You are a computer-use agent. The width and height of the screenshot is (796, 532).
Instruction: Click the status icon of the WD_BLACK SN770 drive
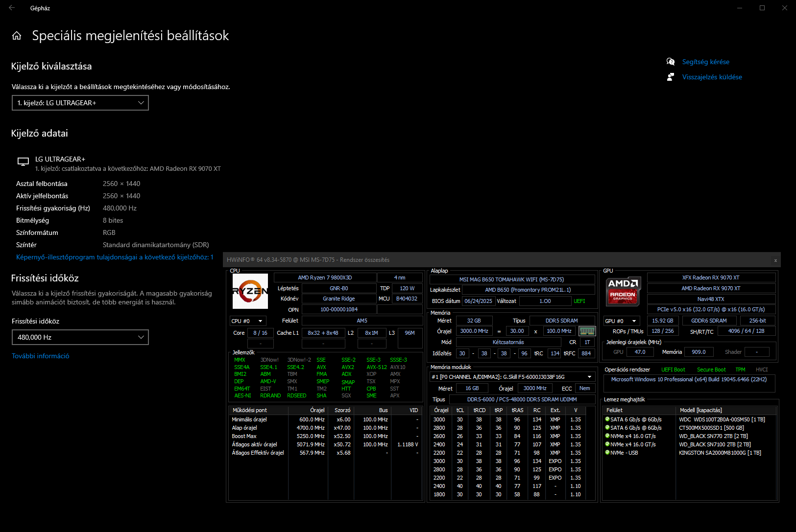(607, 436)
